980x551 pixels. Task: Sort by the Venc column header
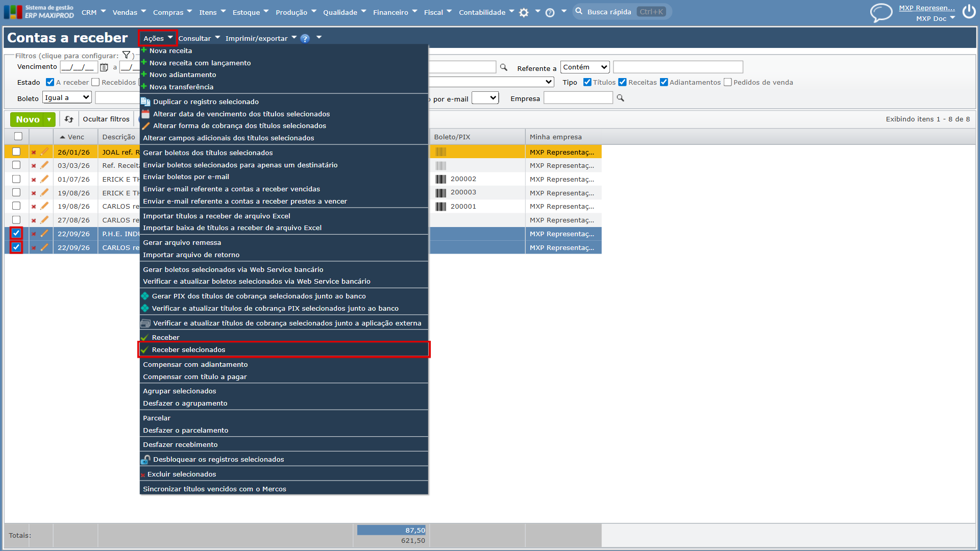tap(75, 137)
